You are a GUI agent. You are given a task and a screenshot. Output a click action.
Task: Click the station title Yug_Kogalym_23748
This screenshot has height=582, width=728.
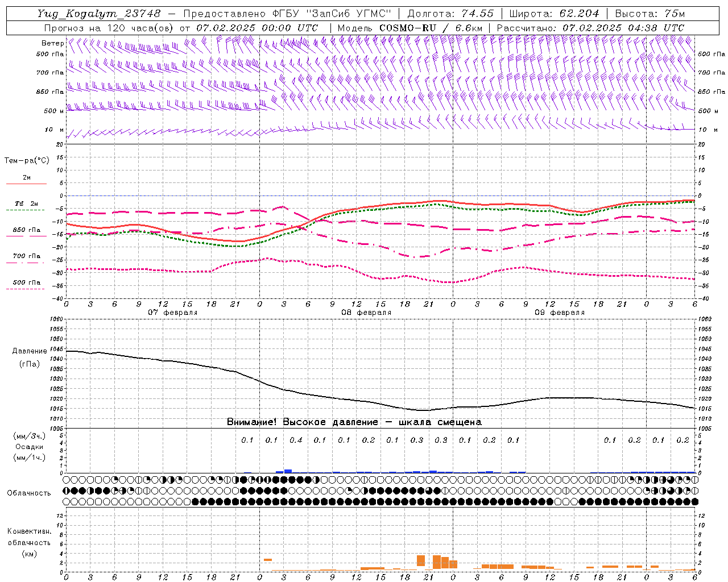[x=99, y=14]
